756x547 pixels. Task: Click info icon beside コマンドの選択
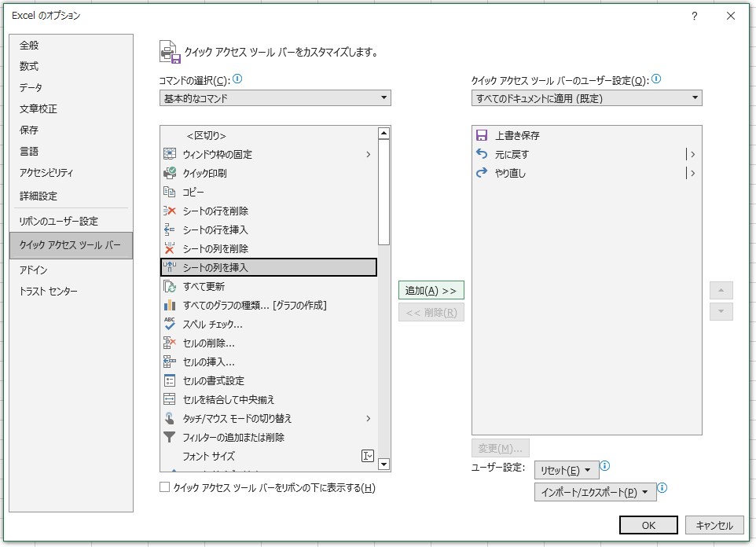(237, 79)
